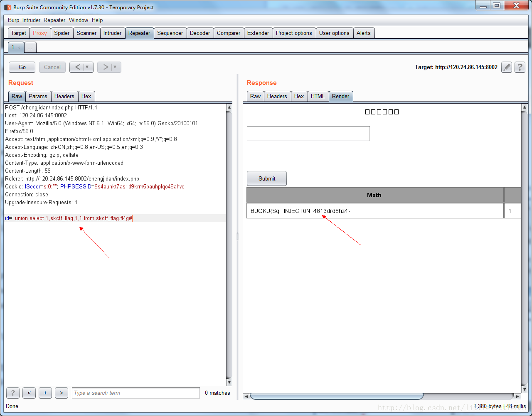Go to next search match
This screenshot has width=532, height=416.
click(x=62, y=393)
